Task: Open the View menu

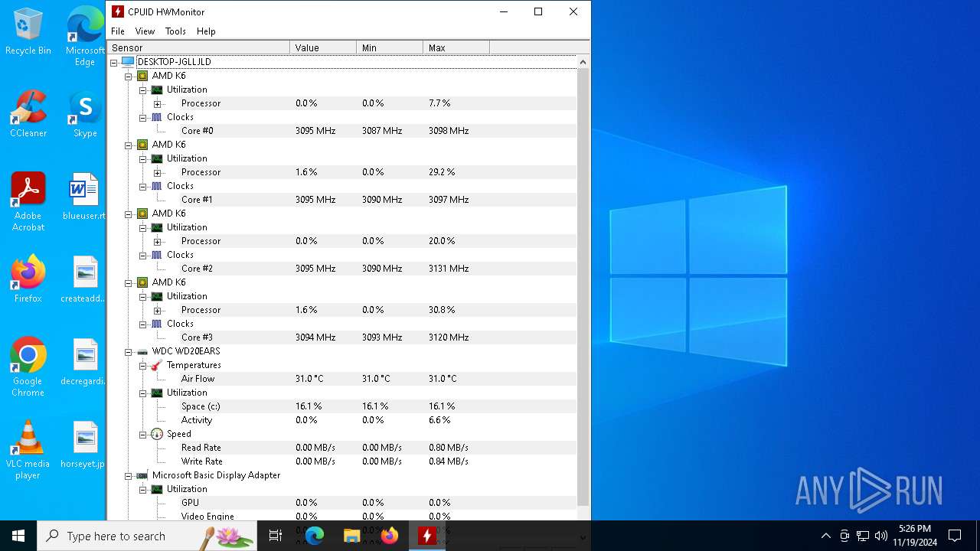Action: 145,31
